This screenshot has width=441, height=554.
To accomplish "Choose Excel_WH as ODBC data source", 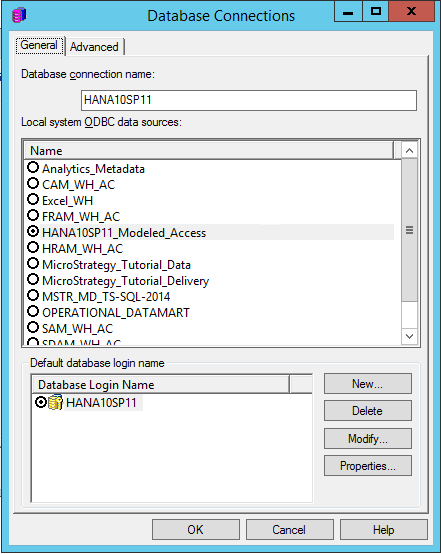I will (x=67, y=200).
